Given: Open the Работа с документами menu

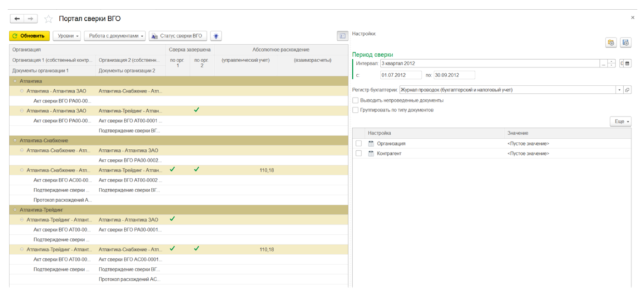Looking at the screenshot, I should pos(115,36).
